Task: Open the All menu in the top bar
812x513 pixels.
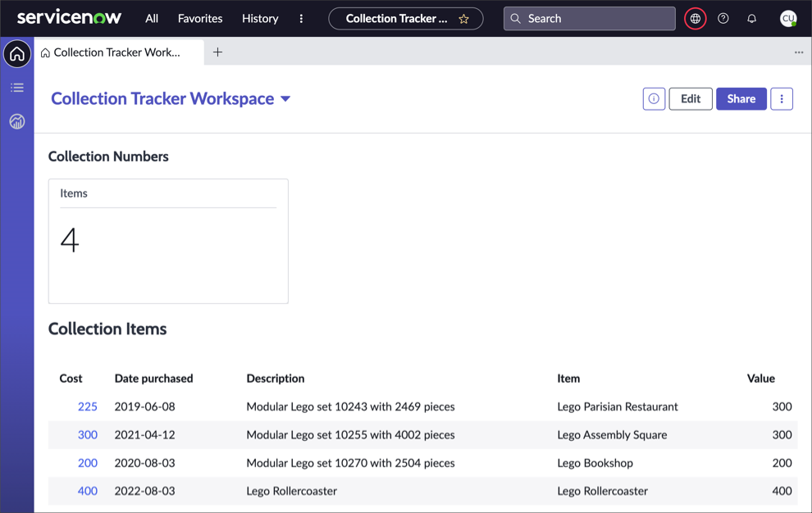Action: pos(152,18)
